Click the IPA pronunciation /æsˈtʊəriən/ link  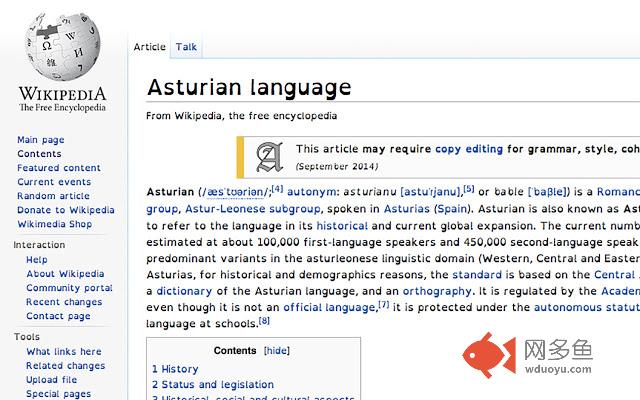(x=236, y=192)
